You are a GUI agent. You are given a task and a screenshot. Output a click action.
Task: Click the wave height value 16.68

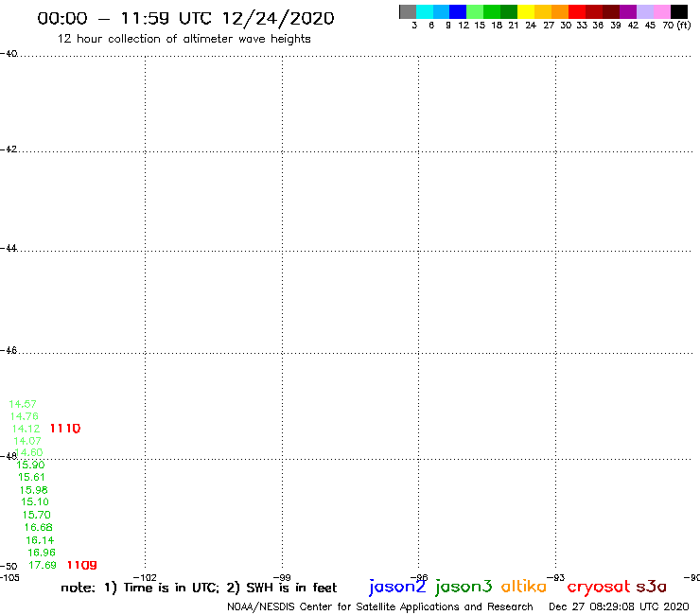(39, 527)
